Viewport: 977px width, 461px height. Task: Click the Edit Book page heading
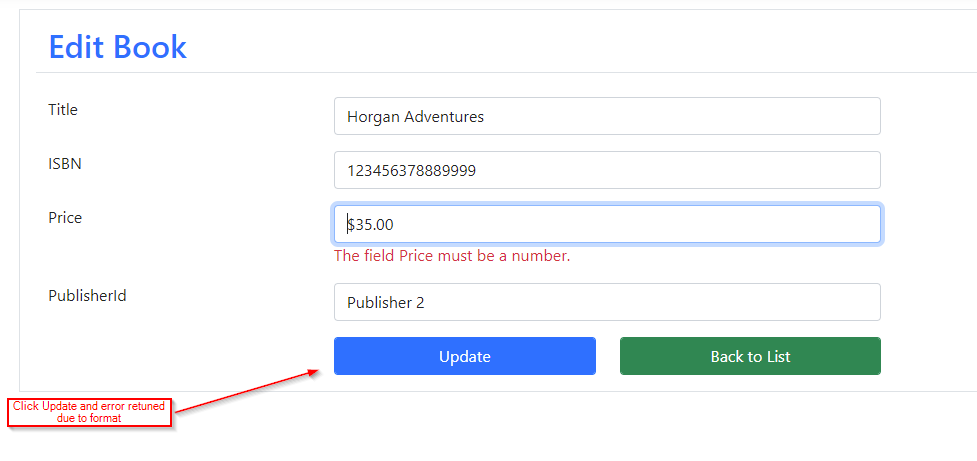(118, 47)
